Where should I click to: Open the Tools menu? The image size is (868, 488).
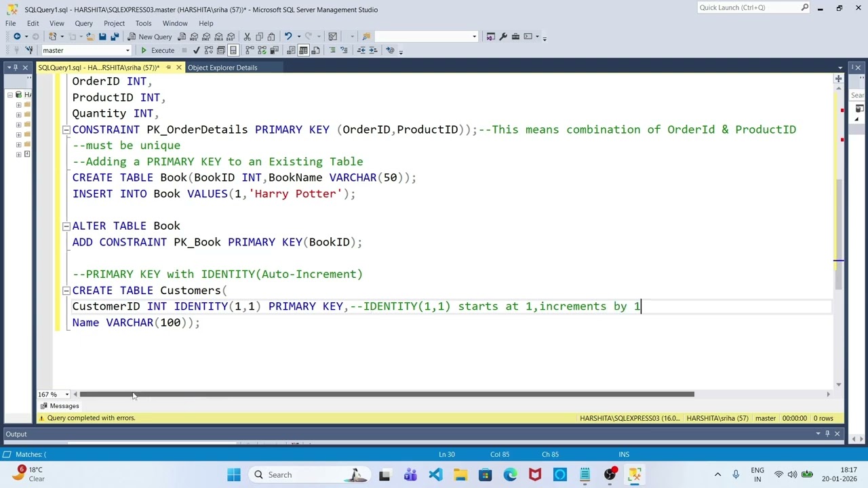click(x=143, y=23)
